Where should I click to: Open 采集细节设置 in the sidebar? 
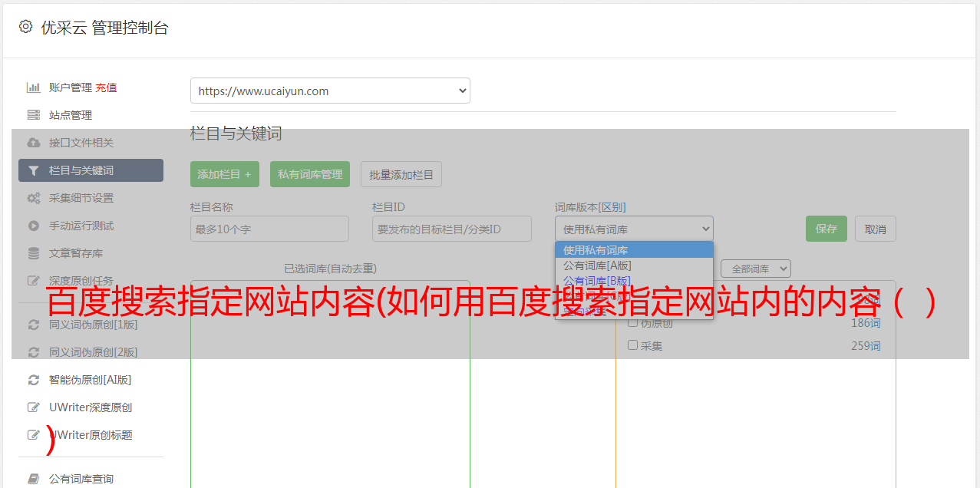pyautogui.click(x=81, y=198)
